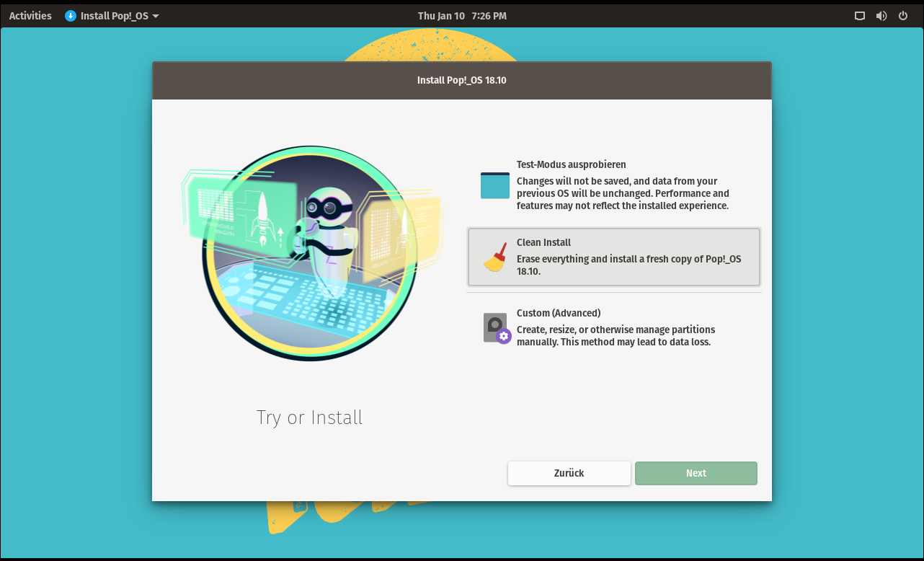
Task: Click the disk gear icon for Custom install
Action: [x=496, y=328]
